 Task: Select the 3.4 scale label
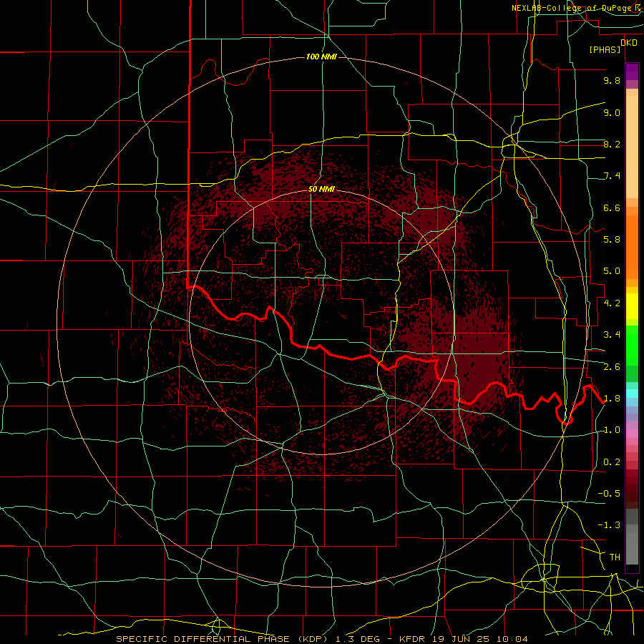pyautogui.click(x=612, y=335)
